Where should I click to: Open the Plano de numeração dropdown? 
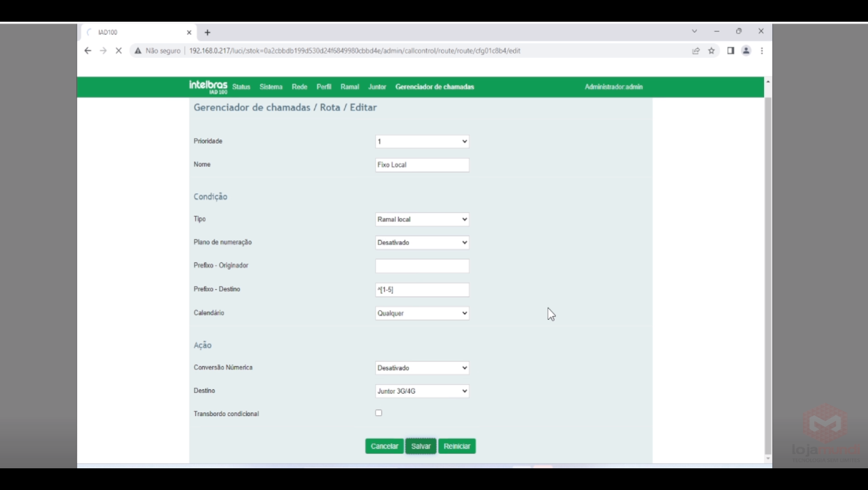click(x=422, y=242)
